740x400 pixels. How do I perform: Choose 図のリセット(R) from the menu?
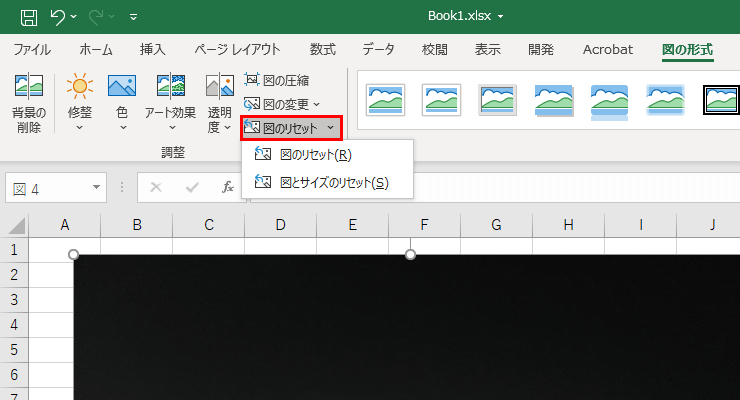click(x=327, y=155)
